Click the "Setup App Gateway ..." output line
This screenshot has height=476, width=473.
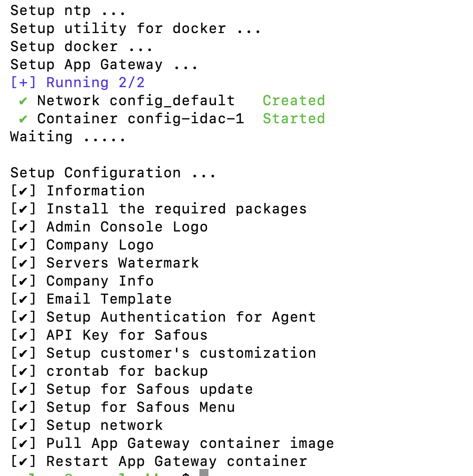tap(104, 65)
